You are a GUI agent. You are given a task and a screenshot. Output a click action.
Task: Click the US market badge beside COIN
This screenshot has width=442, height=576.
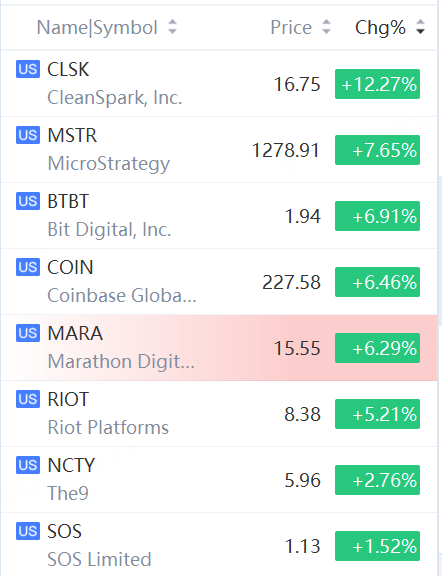(28, 267)
